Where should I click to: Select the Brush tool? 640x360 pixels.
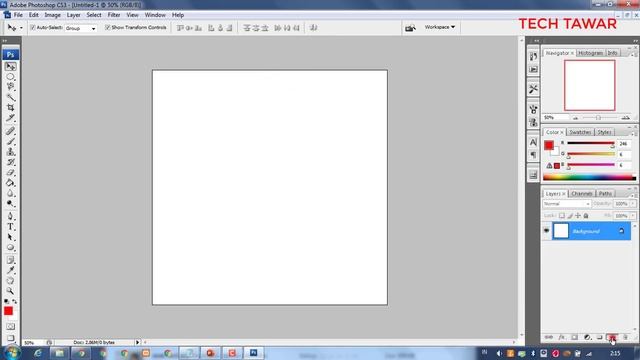click(11, 142)
